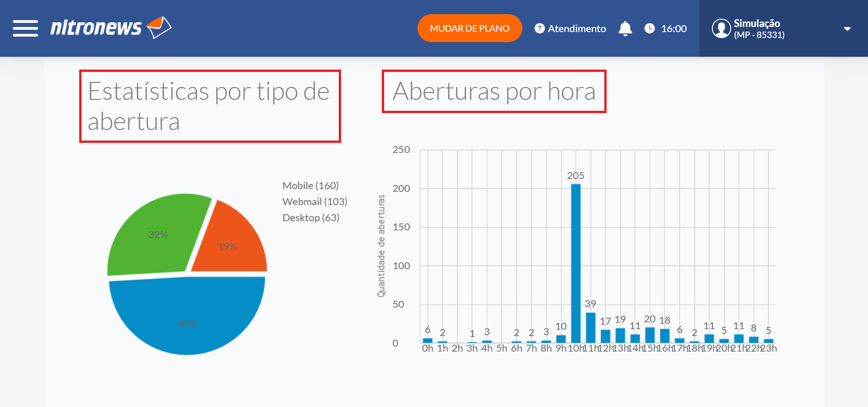The height and width of the screenshot is (407, 868).
Task: Click the user avatar icon
Action: click(721, 28)
